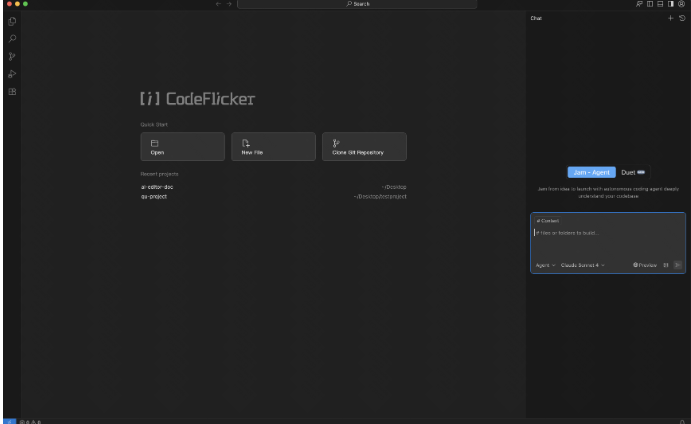Click the Chat panel title

point(536,18)
